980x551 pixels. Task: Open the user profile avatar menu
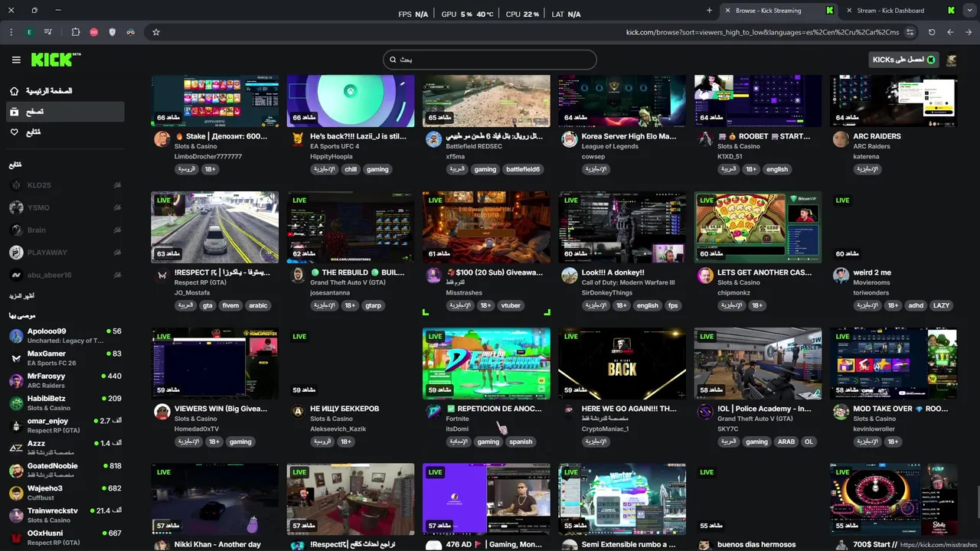point(952,60)
